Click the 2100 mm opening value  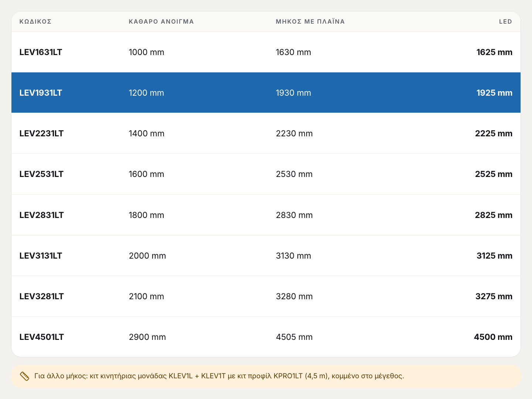click(x=146, y=296)
